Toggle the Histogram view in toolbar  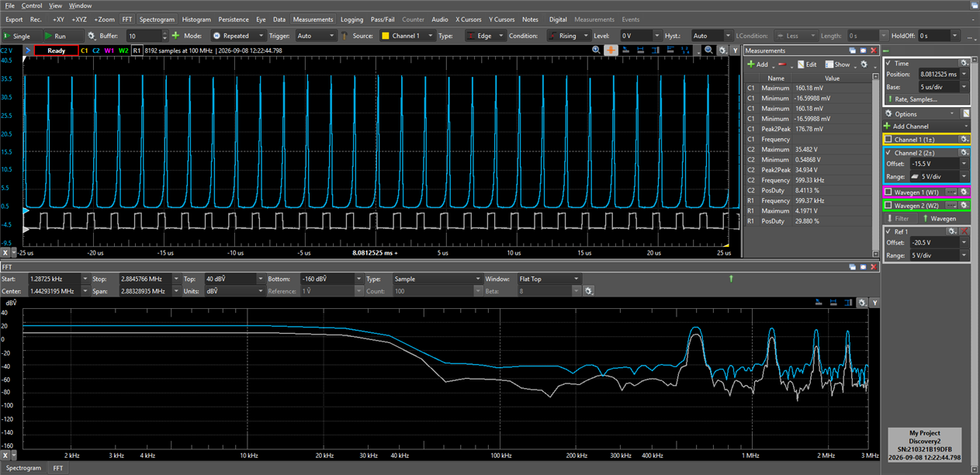[196, 19]
